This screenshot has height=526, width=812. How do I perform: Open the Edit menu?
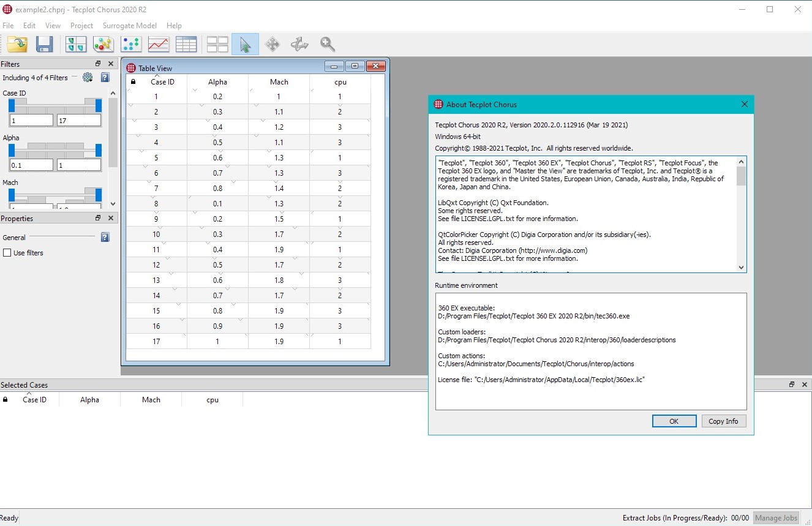(29, 26)
